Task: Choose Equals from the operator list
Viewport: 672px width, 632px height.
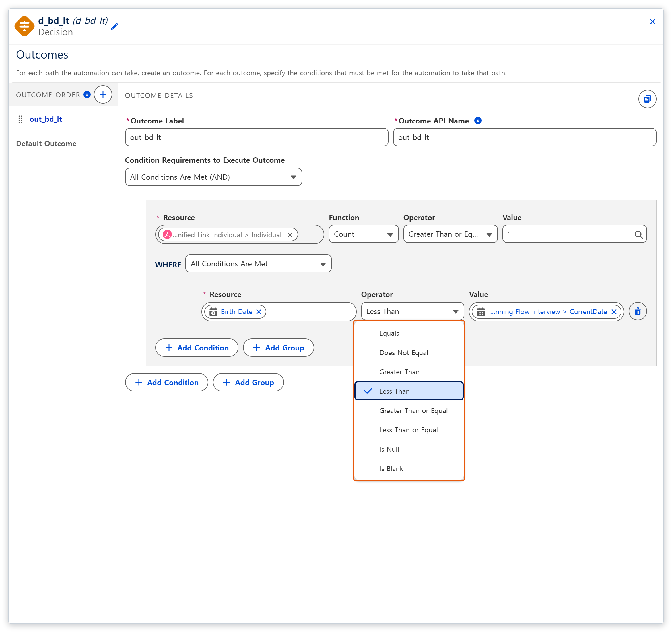Action: tap(409, 333)
